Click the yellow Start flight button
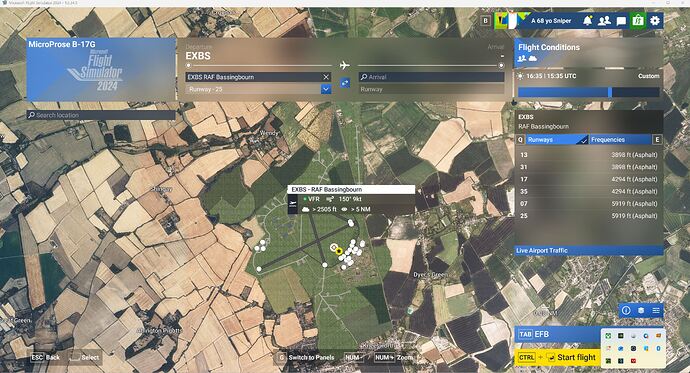This screenshot has height=373, width=690. click(x=558, y=358)
